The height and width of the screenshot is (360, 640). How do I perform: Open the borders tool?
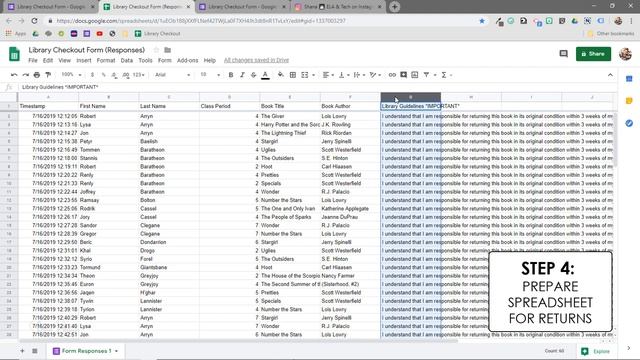pyautogui.click(x=293, y=75)
